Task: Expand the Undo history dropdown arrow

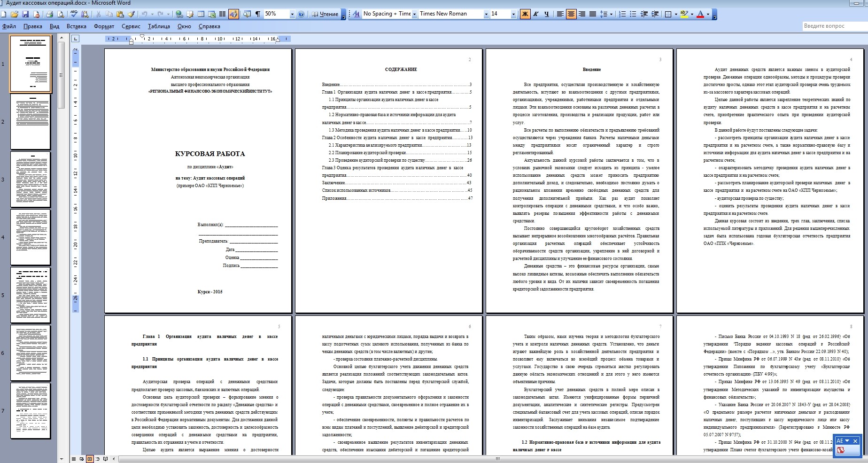Action: pos(151,14)
